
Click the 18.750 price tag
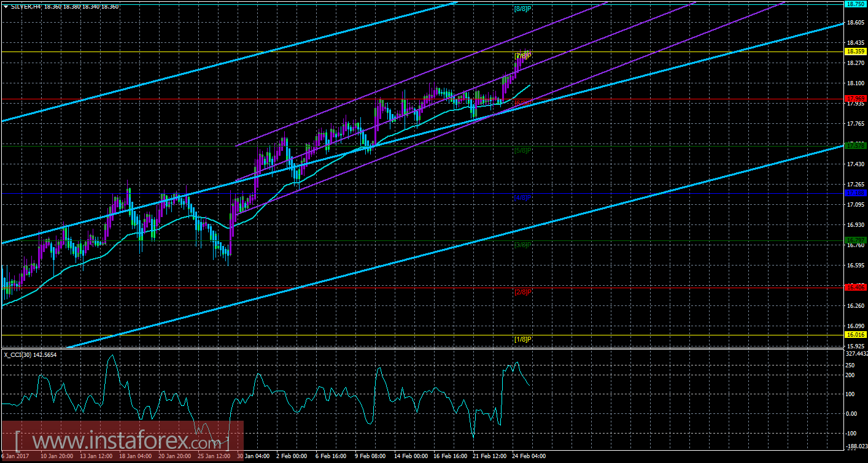pyautogui.click(x=855, y=4)
